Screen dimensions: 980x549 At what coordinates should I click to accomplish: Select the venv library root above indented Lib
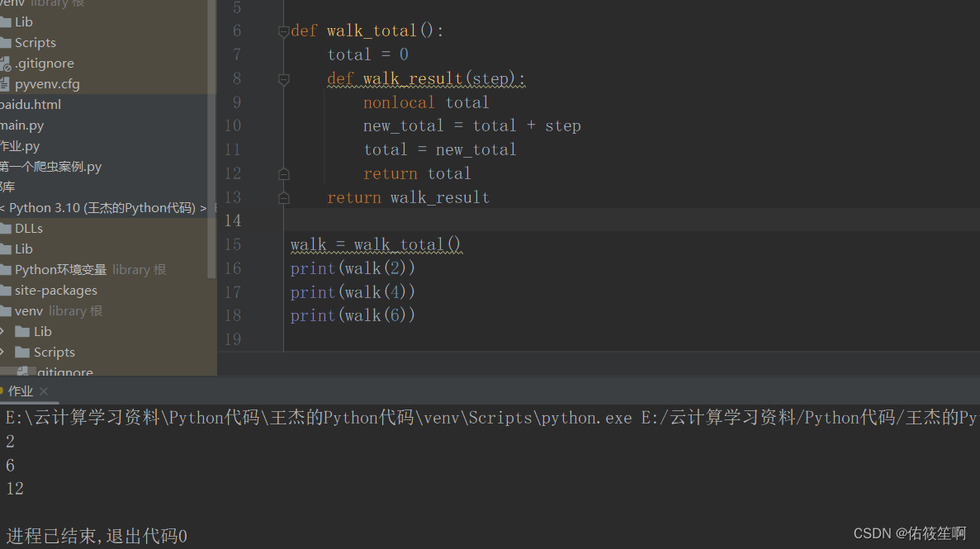click(29, 310)
